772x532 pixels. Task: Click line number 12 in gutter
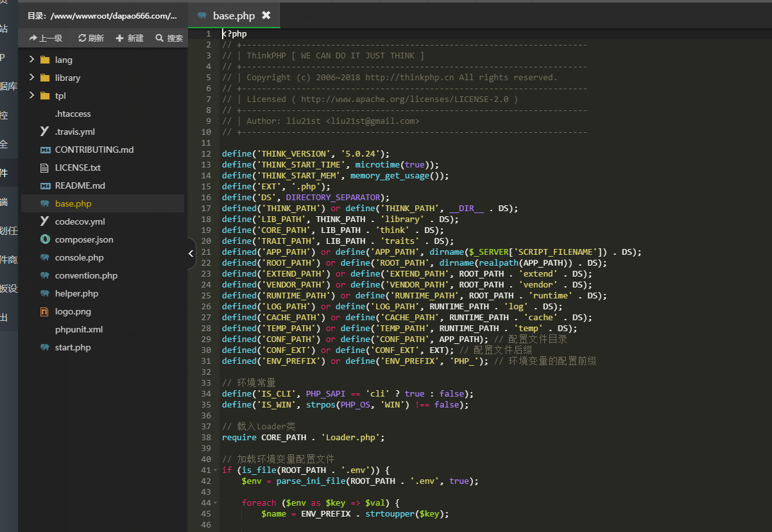coord(206,153)
